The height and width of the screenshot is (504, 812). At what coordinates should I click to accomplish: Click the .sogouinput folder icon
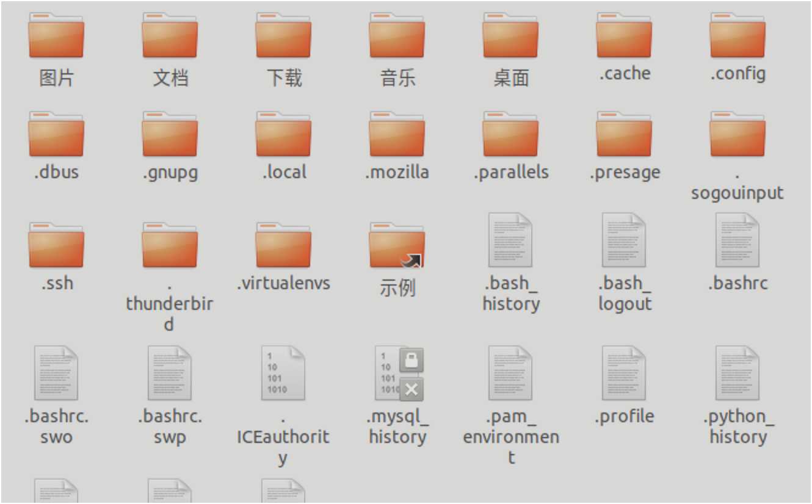[x=738, y=134]
